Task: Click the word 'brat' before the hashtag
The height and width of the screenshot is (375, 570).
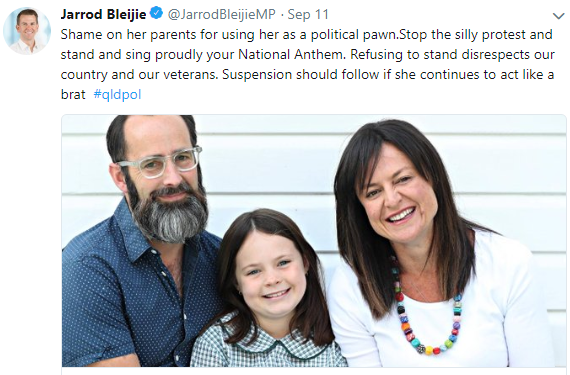Action: pos(73,94)
